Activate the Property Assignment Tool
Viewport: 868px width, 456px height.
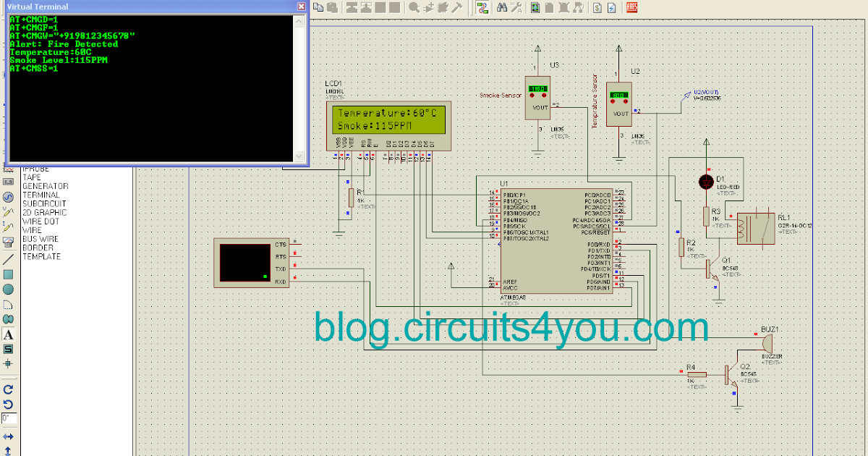(x=516, y=7)
